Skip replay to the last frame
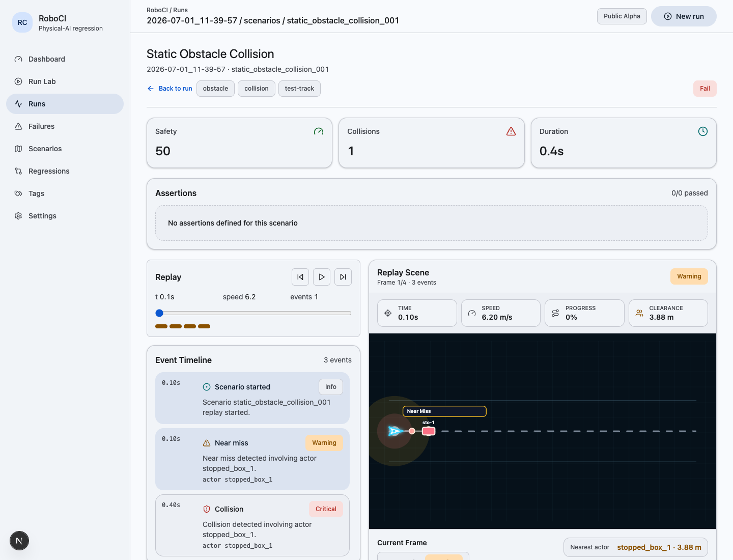 [343, 277]
